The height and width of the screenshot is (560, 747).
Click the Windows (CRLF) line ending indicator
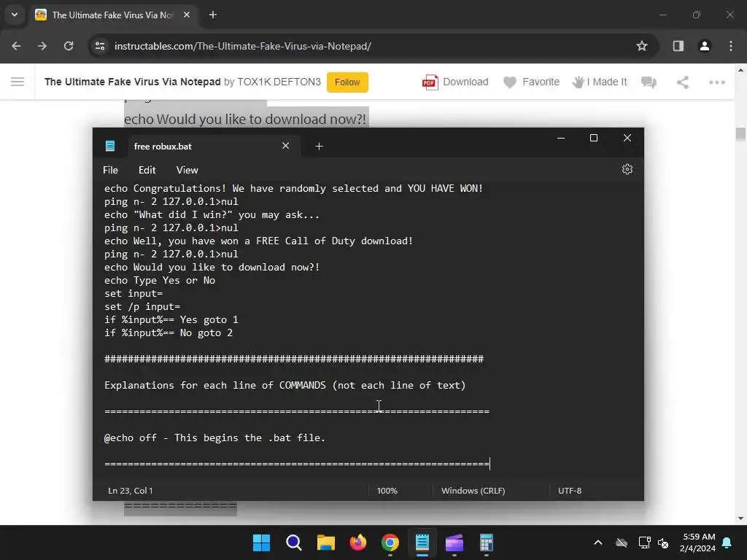pyautogui.click(x=473, y=491)
